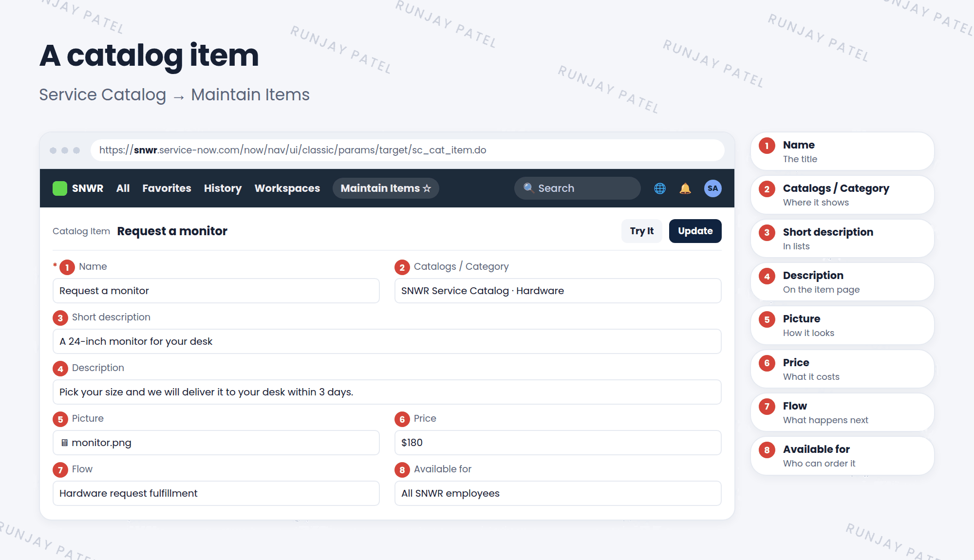Click the green SNWR logo square
Image resolution: width=974 pixels, height=560 pixels.
[60, 188]
